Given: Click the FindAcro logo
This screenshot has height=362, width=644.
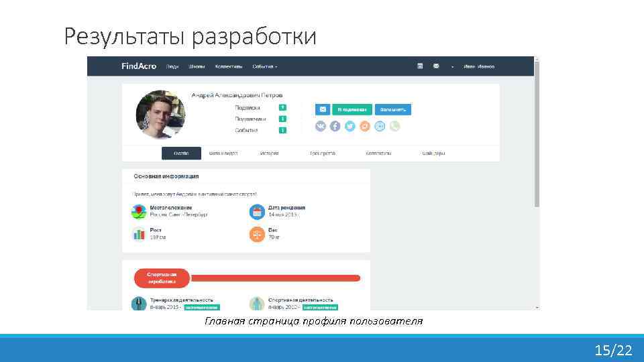Looking at the screenshot, I should [139, 66].
